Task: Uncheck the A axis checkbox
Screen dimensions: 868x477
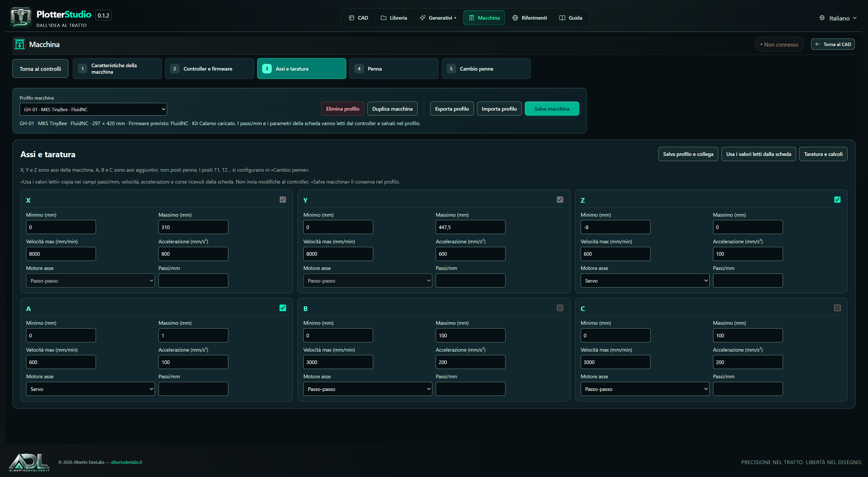Action: 283,308
